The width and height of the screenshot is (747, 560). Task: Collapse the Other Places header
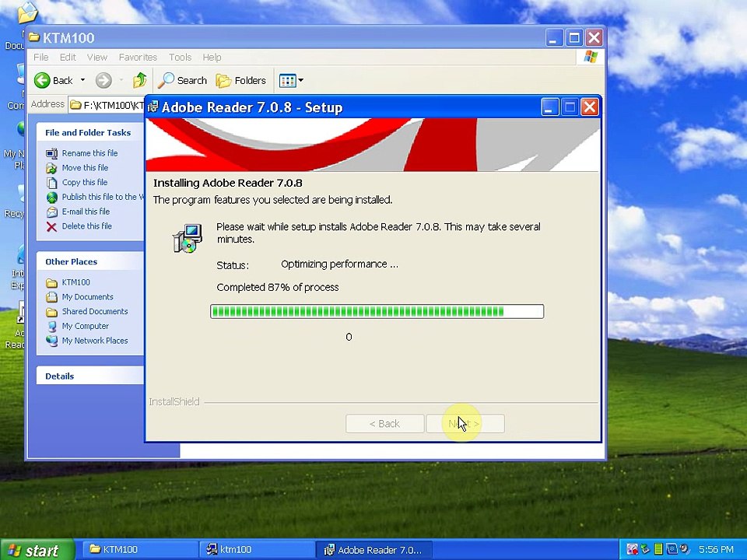(x=90, y=261)
